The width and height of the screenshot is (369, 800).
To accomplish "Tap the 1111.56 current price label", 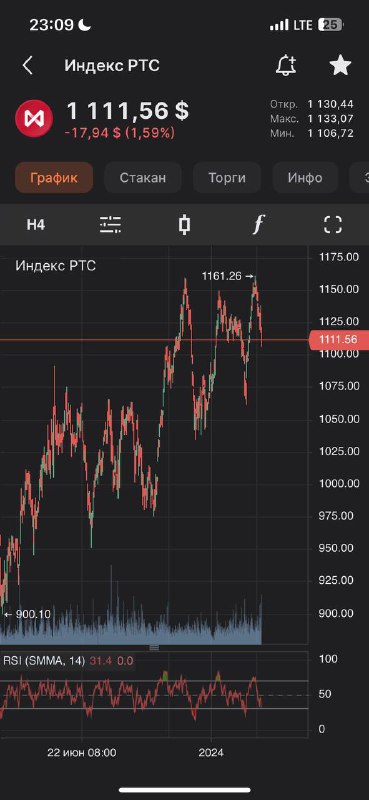I will [x=338, y=340].
